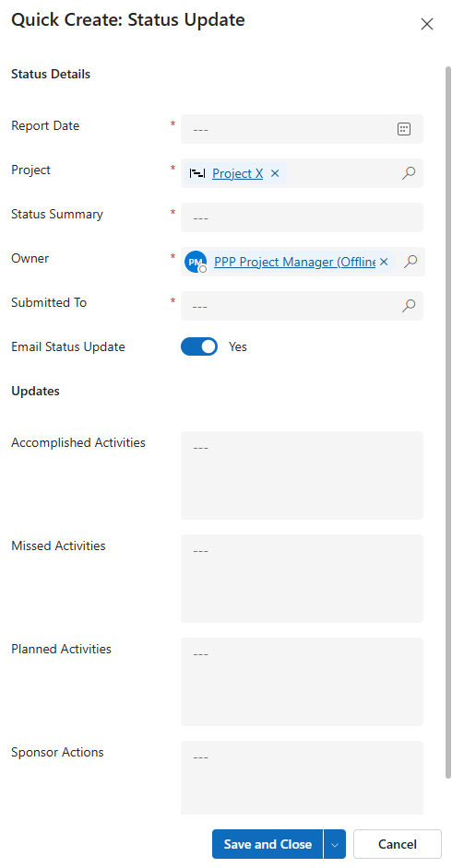The width and height of the screenshot is (452, 868).
Task: Open the Project X link
Action: point(238,173)
